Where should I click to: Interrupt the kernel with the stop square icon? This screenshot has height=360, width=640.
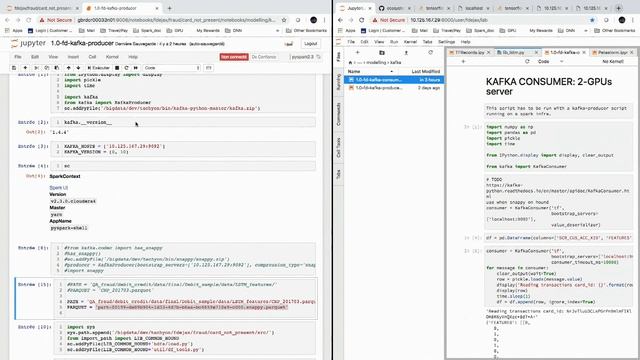coord(117,68)
